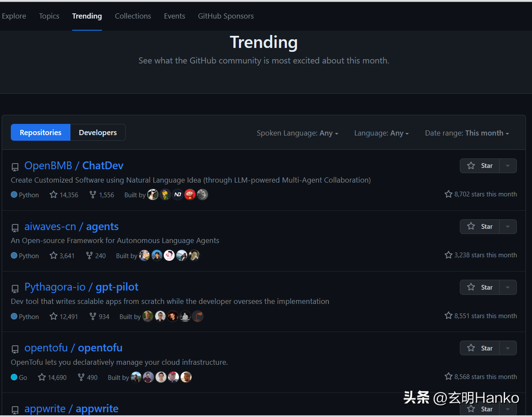This screenshot has height=417, width=532.
Task: Open the dropdown arrow beside opentofu's Star button
Action: 508,348
